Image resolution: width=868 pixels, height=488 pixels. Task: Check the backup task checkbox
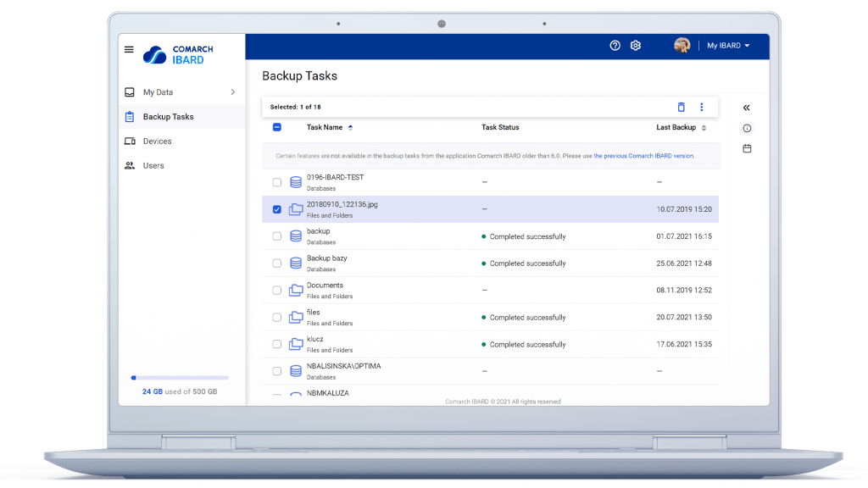tap(277, 236)
